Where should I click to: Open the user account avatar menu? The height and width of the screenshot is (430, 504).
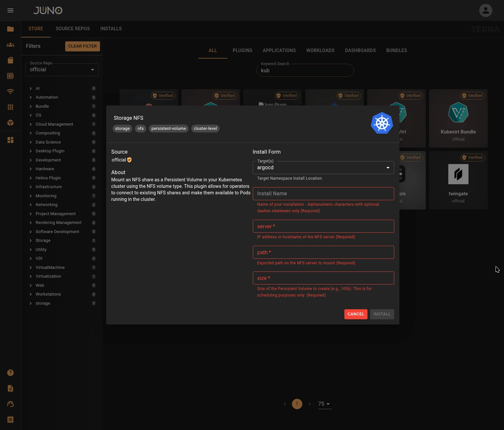point(485,10)
